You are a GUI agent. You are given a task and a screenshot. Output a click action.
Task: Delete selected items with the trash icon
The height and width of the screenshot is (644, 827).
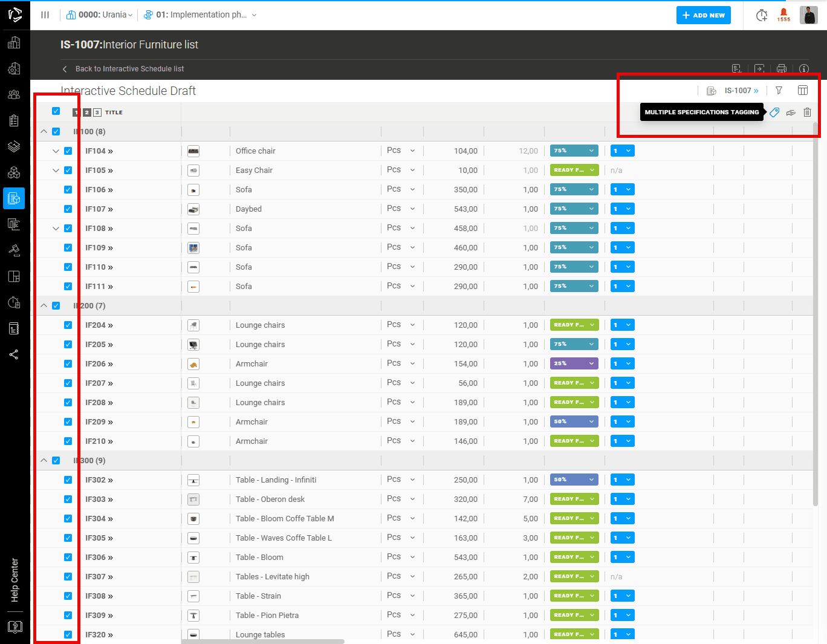[x=807, y=112]
